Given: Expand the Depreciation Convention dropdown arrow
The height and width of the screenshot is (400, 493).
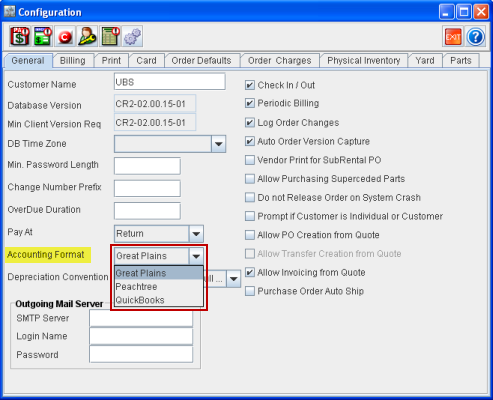Looking at the screenshot, I should (233, 279).
